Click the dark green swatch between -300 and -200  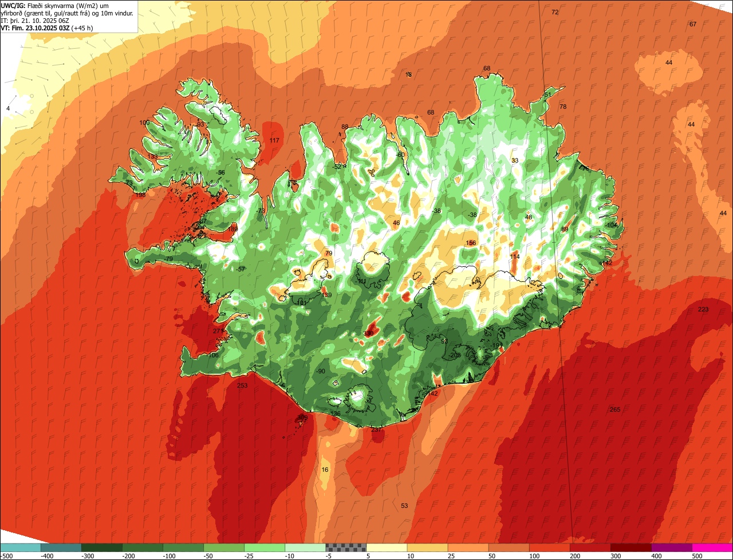coord(101,547)
